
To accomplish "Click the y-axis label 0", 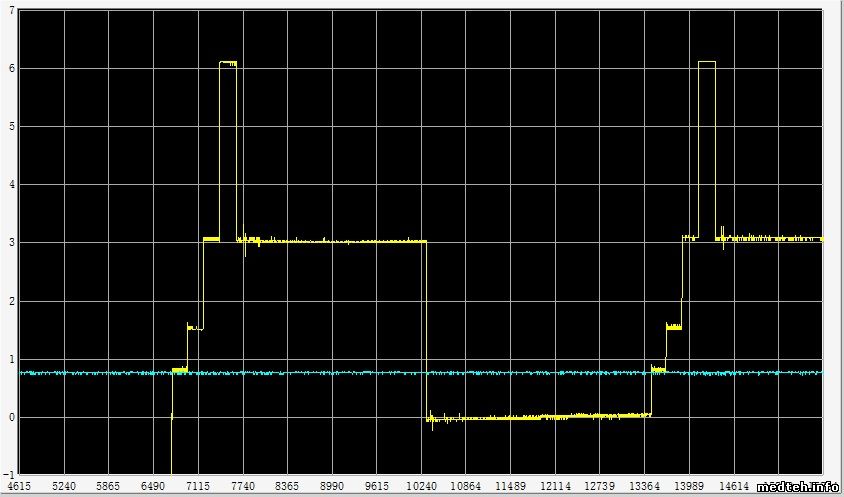I will [10, 417].
